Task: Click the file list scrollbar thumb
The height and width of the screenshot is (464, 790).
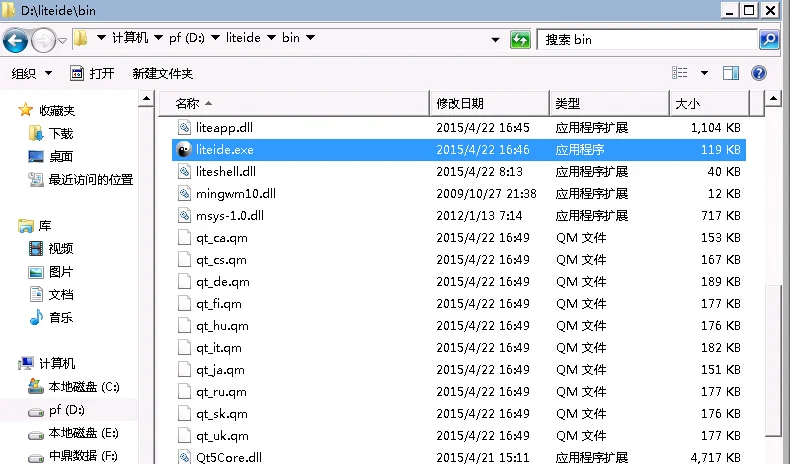Action: [773, 361]
